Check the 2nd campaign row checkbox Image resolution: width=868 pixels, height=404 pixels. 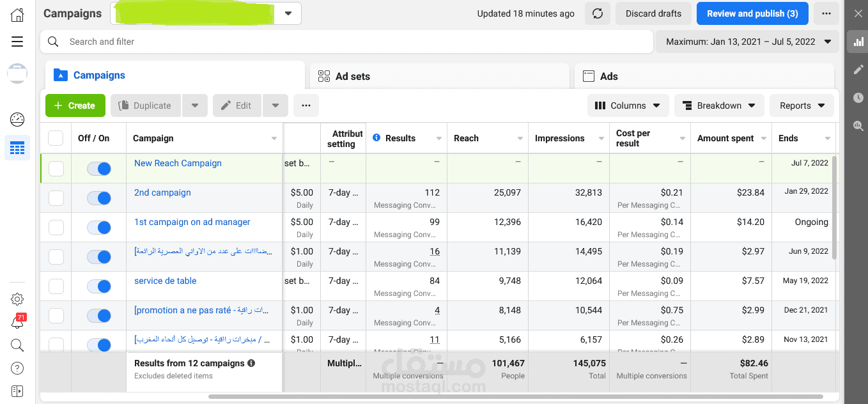tap(56, 198)
